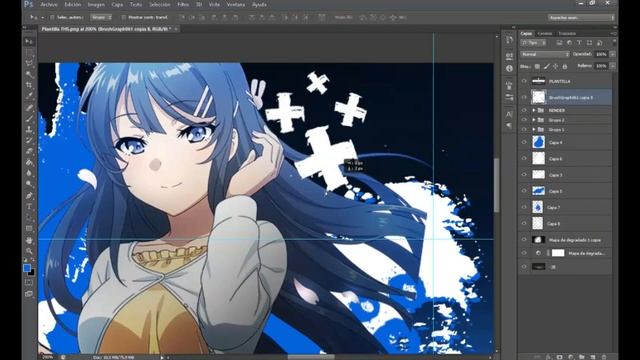Click the foreground blue color swatch
640x360 pixels.
(27, 268)
